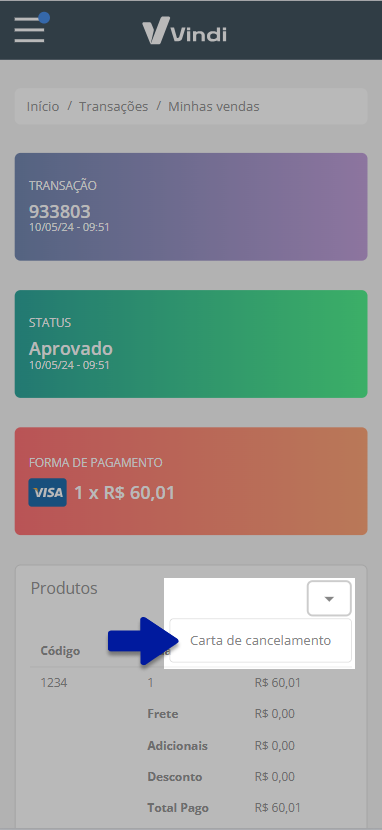Click the Aprovado status card
The width and height of the screenshot is (382, 830).
pos(191,344)
